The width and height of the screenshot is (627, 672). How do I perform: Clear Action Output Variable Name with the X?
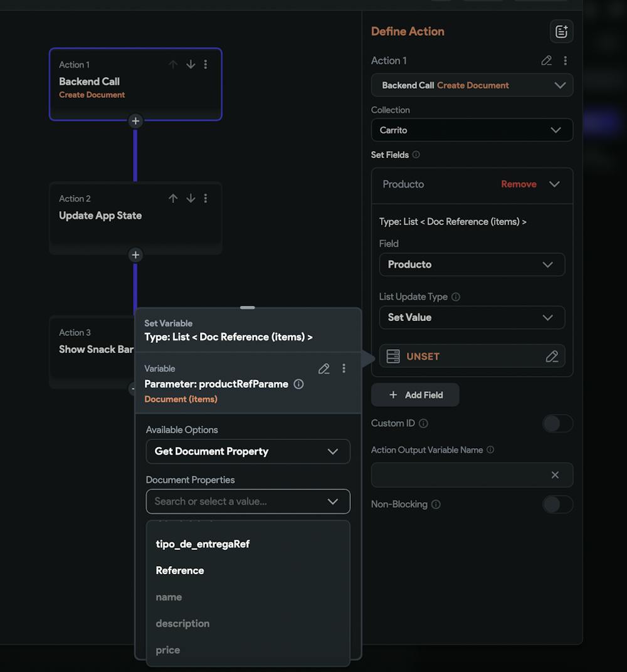(x=554, y=475)
